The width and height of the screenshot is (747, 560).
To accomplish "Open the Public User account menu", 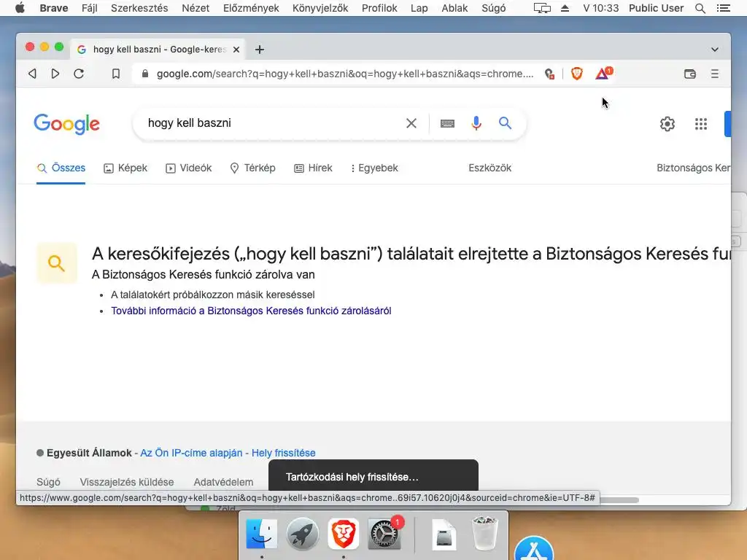I will pos(656,8).
